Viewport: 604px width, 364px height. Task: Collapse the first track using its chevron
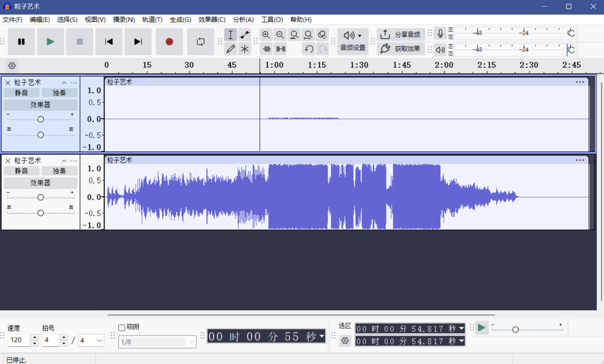pos(64,83)
